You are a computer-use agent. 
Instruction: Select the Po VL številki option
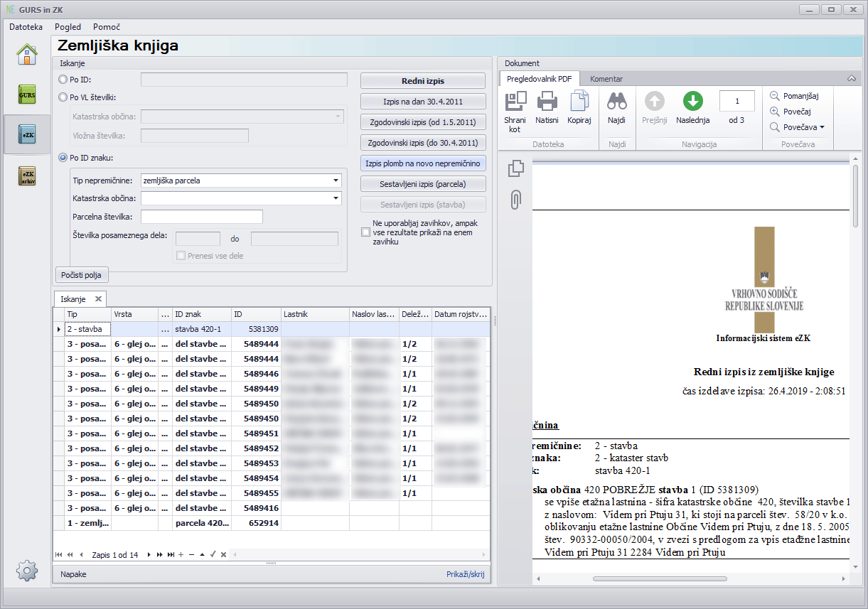pyautogui.click(x=63, y=97)
